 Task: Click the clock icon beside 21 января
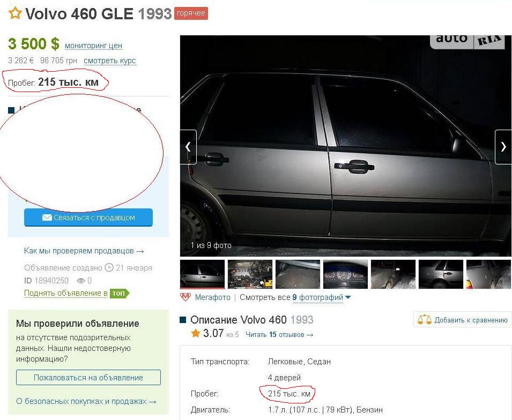pyautogui.click(x=109, y=268)
